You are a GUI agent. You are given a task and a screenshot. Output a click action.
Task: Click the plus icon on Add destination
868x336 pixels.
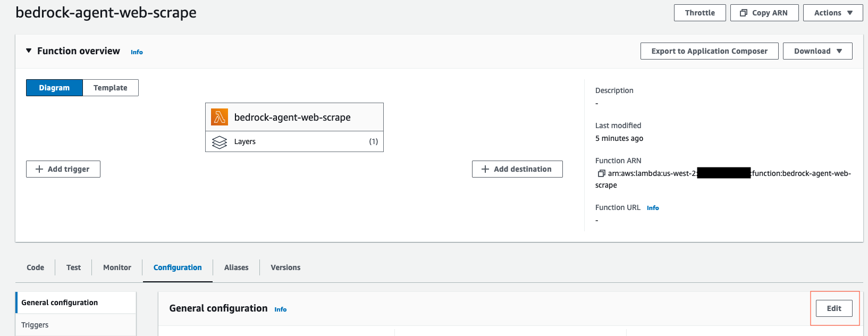(x=485, y=169)
